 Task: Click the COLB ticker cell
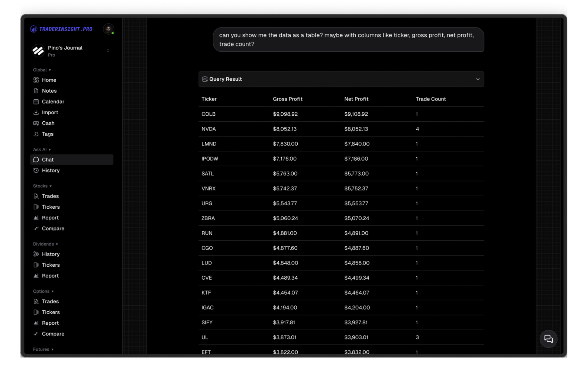coord(209,114)
